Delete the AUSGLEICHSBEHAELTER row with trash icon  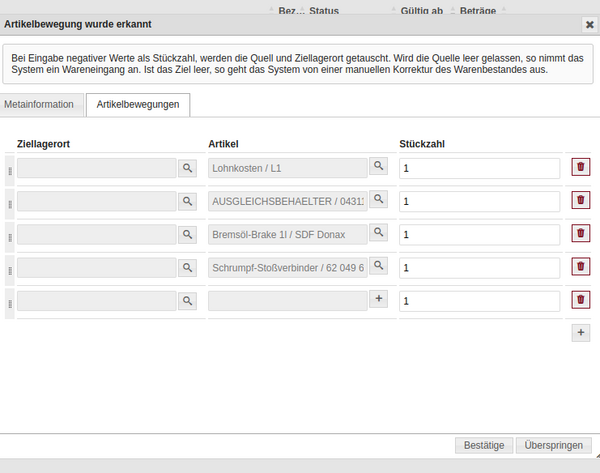point(580,200)
